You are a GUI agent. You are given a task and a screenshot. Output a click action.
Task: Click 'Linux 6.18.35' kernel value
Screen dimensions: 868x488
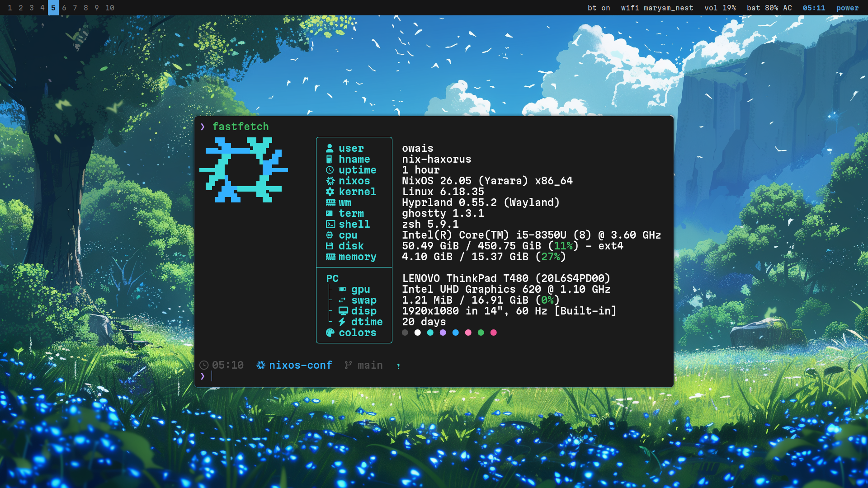(x=443, y=192)
